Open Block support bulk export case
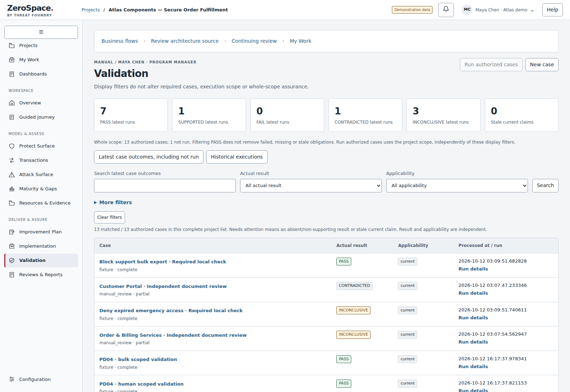This screenshot has width=570, height=392. pos(162,262)
